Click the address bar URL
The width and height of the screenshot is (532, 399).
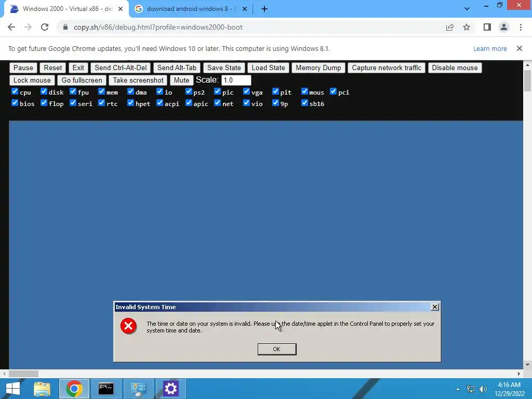(158, 27)
